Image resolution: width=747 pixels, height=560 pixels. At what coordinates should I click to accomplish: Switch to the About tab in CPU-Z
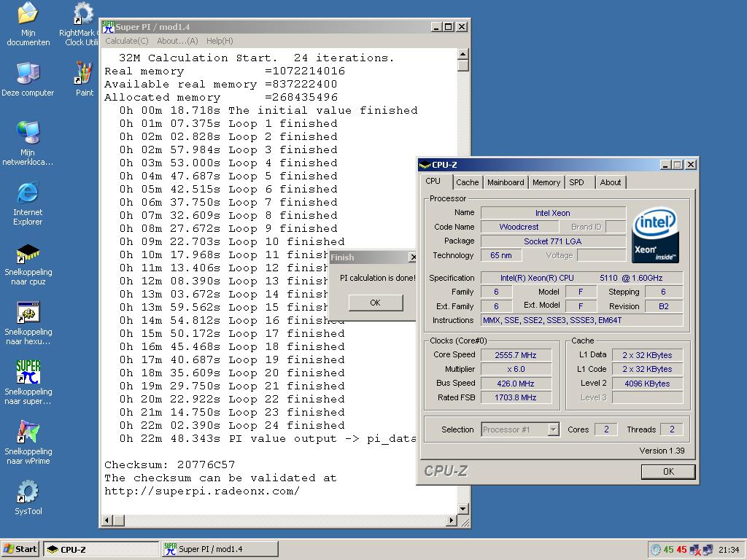611,182
